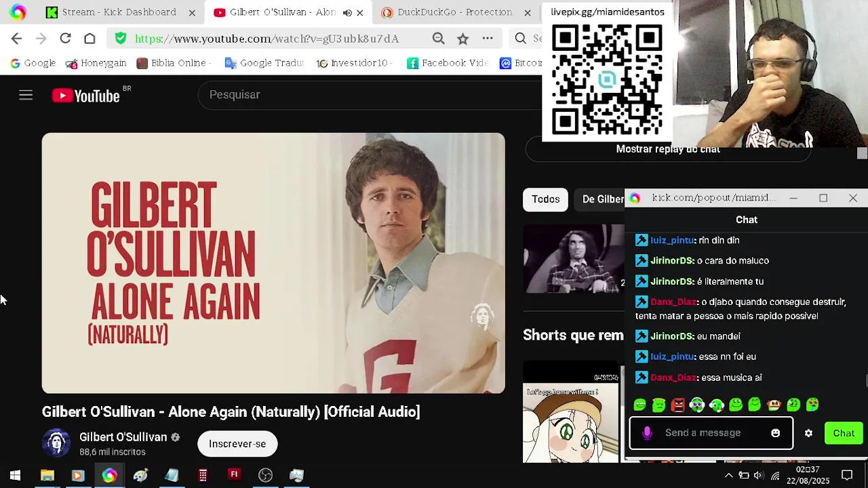Image resolution: width=868 pixels, height=488 pixels.
Task: Insert the crying green emote with red eyes
Action: 812,405
